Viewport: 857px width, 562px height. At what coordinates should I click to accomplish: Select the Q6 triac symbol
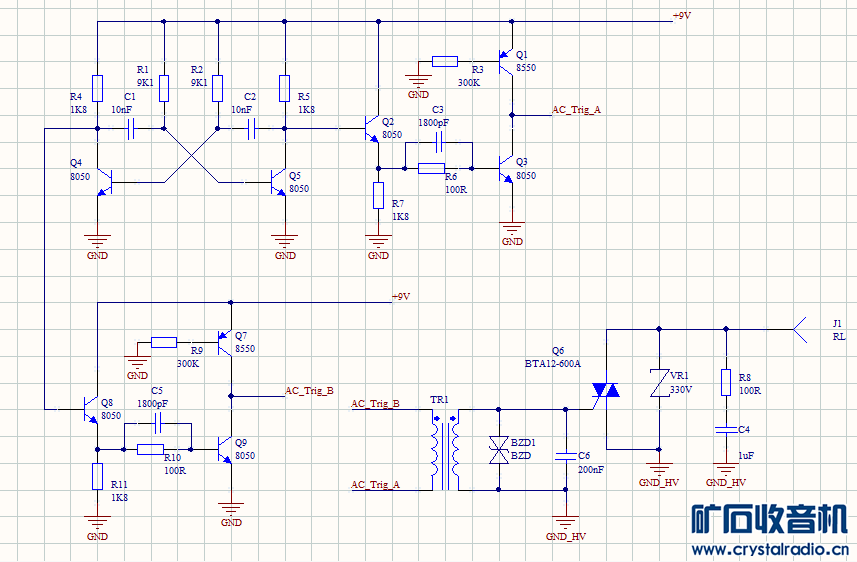tap(606, 390)
